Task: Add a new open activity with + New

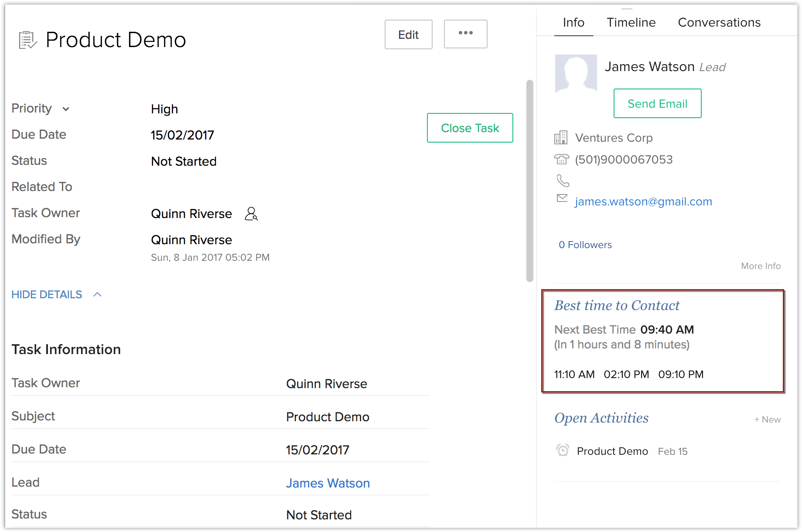Action: [x=768, y=419]
